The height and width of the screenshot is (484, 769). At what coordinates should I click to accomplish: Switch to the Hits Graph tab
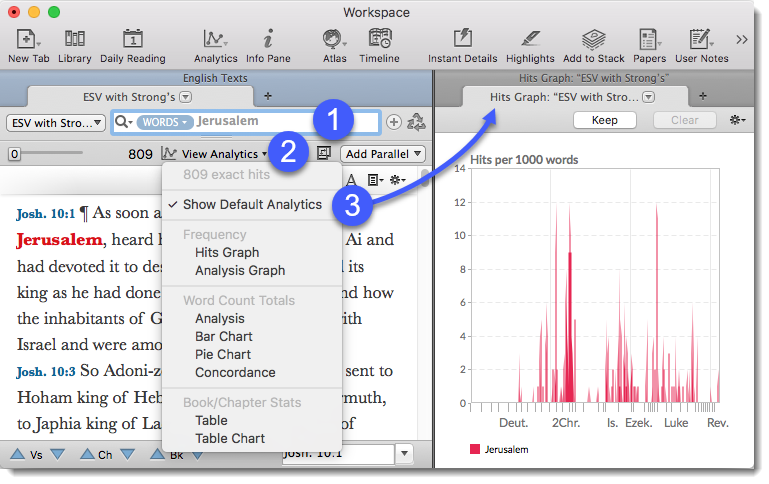tap(565, 96)
